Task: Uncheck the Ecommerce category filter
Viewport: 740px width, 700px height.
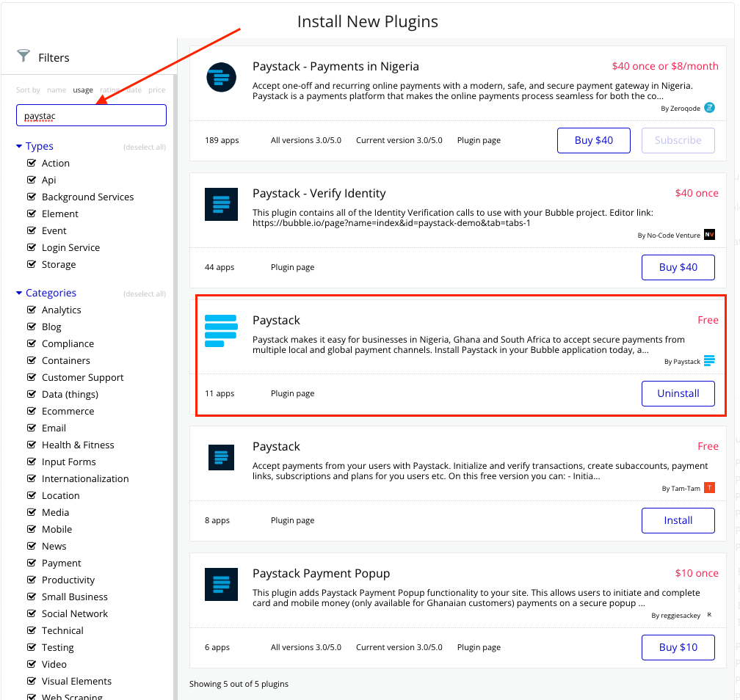Action: click(33, 411)
